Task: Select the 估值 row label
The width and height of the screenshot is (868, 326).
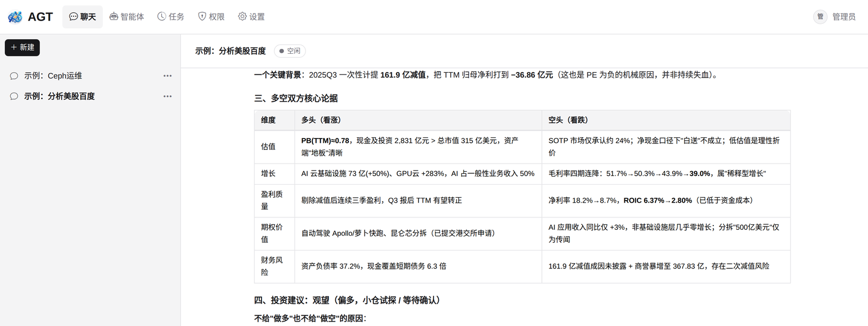Action: point(275,147)
